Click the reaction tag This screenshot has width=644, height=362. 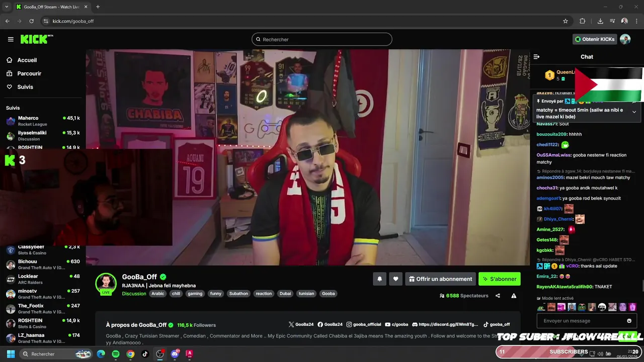click(x=264, y=294)
